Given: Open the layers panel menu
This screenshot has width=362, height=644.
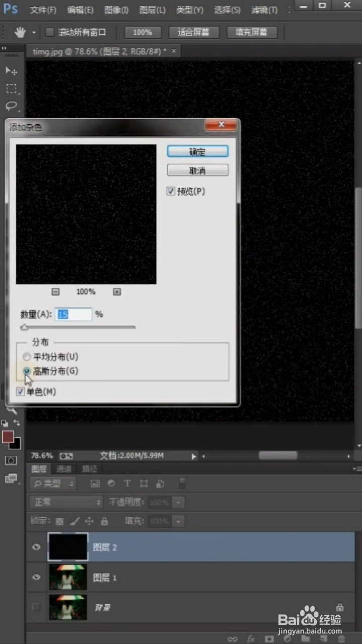Looking at the screenshot, I should click(356, 468).
